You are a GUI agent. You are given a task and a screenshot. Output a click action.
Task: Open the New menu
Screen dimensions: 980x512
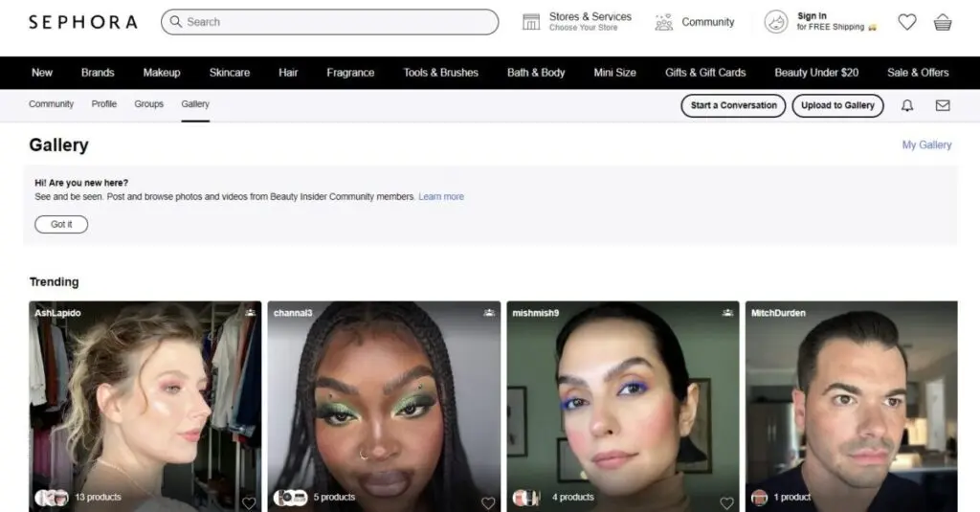tap(42, 73)
